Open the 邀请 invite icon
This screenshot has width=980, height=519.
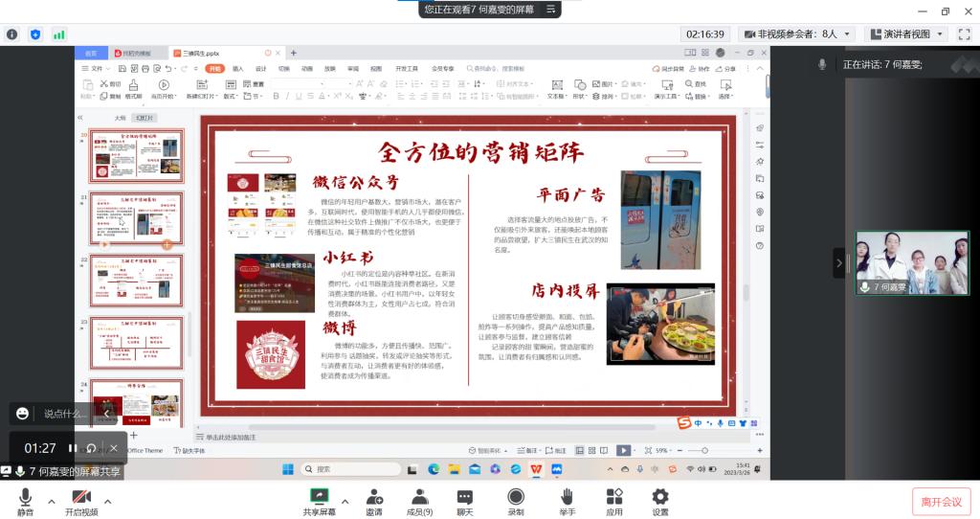pos(374,497)
